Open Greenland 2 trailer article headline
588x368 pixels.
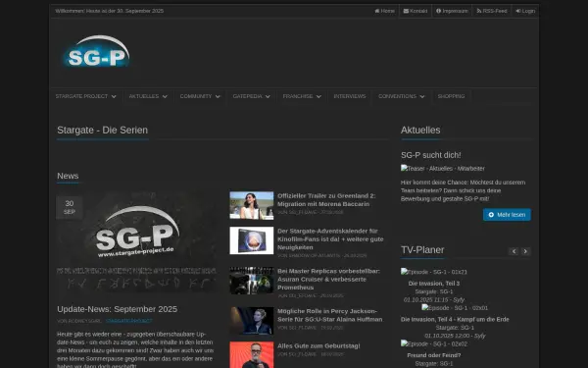326,200
